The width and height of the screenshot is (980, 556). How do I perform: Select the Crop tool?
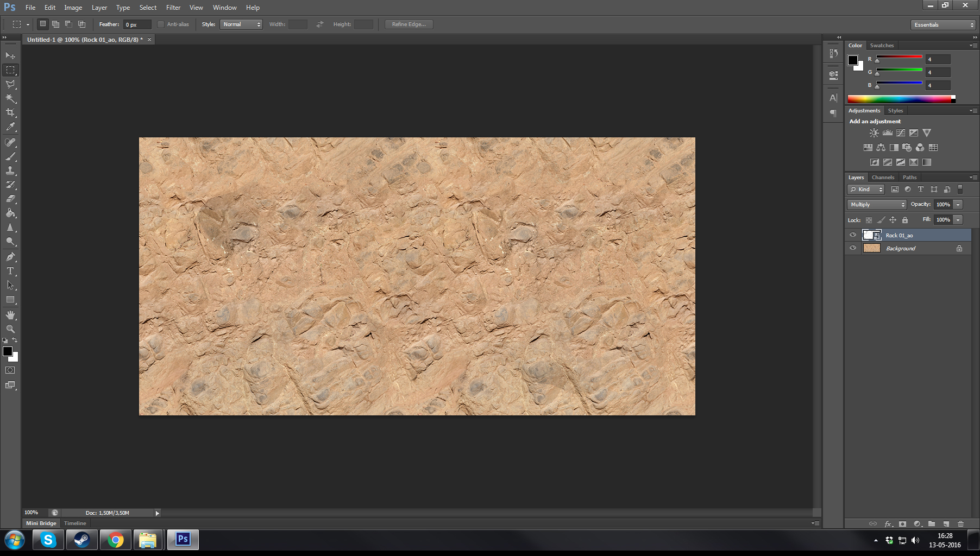(x=10, y=112)
